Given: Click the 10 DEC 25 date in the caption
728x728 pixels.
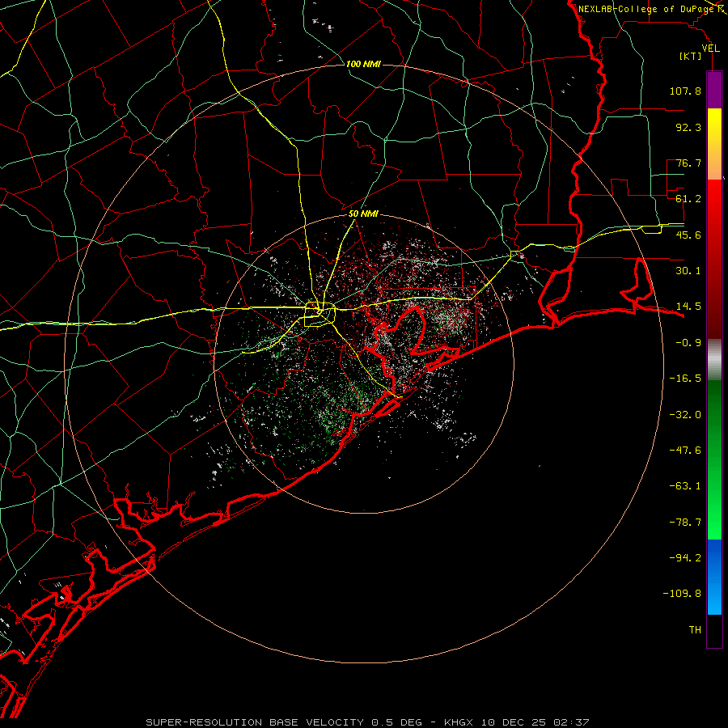Looking at the screenshot, I should (514, 722).
